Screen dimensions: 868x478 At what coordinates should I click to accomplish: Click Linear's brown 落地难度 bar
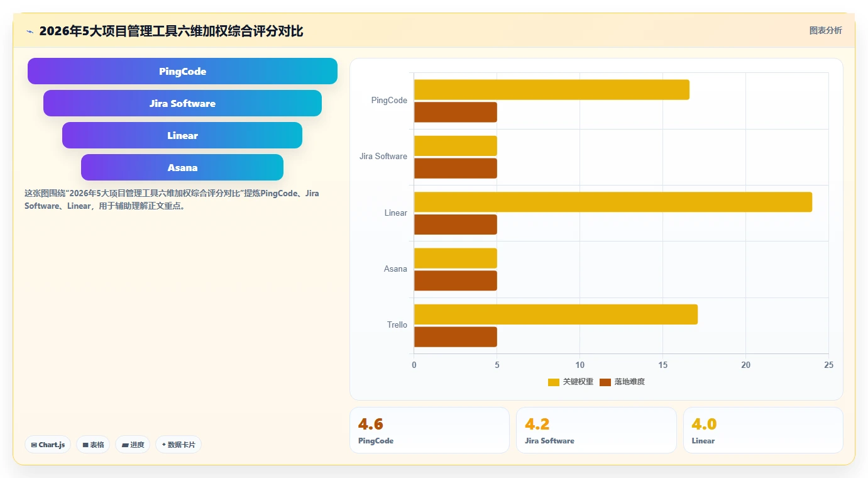[456, 225]
